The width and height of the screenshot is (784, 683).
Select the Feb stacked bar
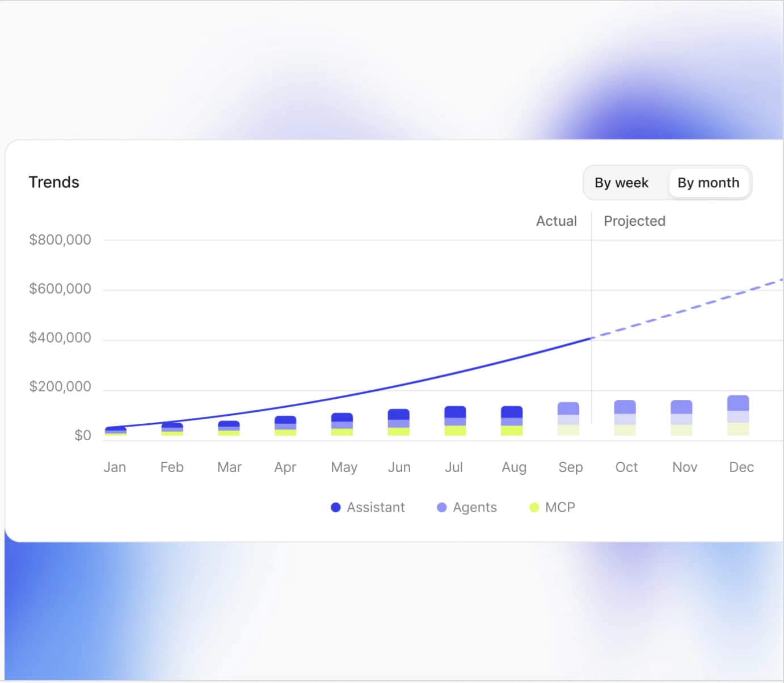[x=172, y=429]
